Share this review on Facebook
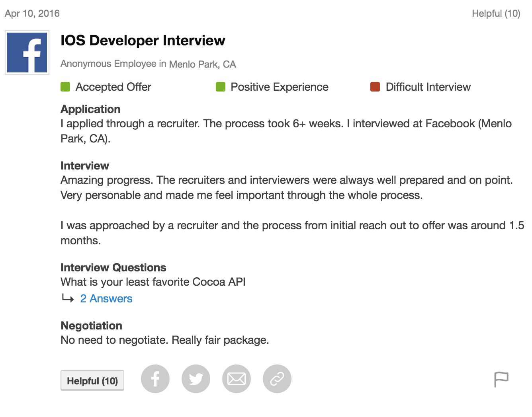 pyautogui.click(x=155, y=379)
